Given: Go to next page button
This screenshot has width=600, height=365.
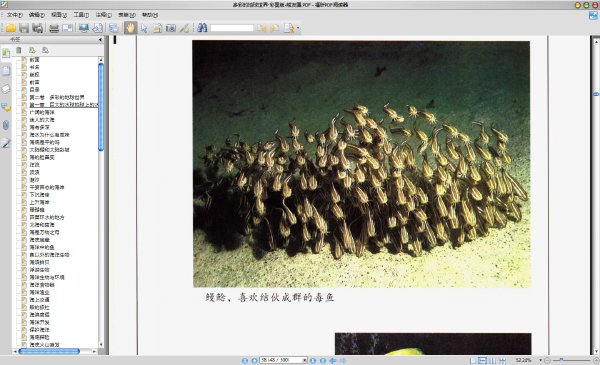Looking at the screenshot, I should tap(313, 360).
